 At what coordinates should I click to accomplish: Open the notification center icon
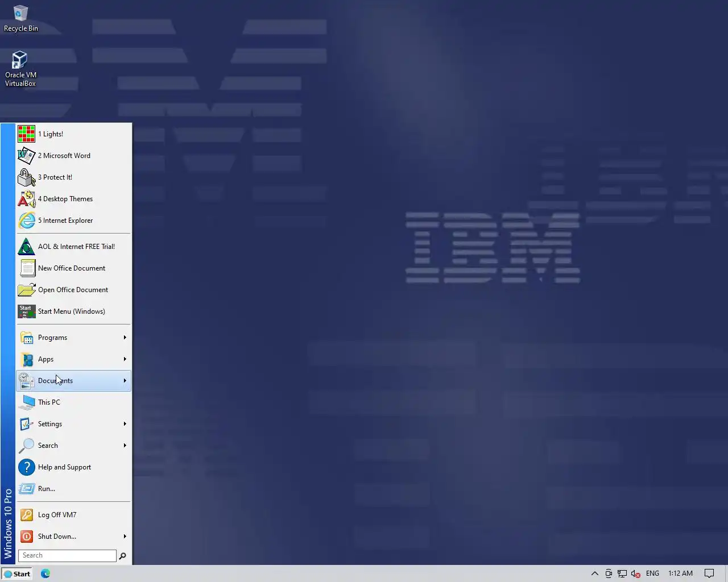[x=709, y=573]
